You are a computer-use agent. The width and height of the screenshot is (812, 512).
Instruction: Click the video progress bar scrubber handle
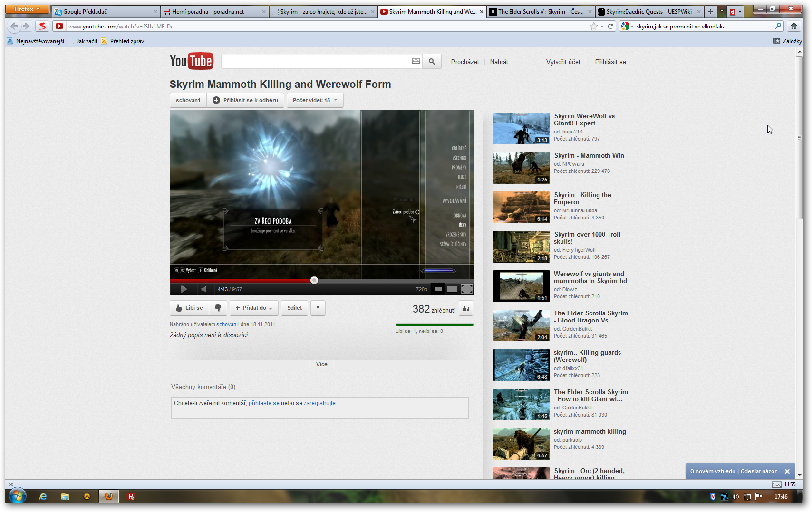pos(314,280)
